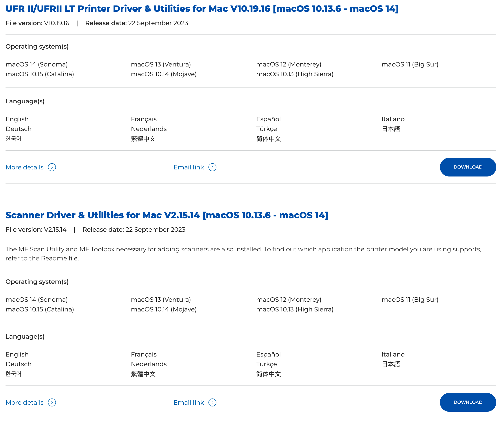Click the circled arrow beside More details for UFR II printer driver
This screenshot has width=504, height=425.
(x=52, y=167)
